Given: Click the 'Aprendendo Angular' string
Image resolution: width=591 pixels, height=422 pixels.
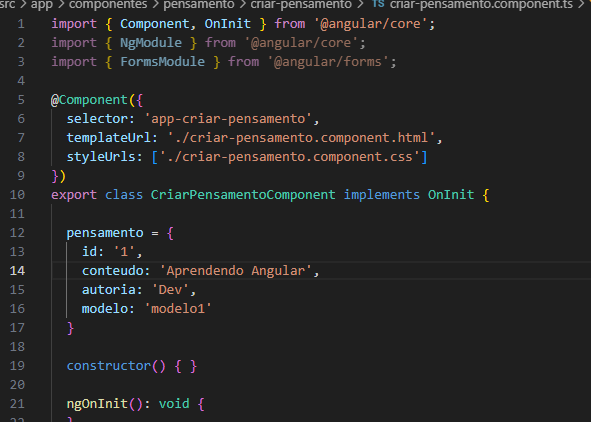Looking at the screenshot, I should coord(236,271).
